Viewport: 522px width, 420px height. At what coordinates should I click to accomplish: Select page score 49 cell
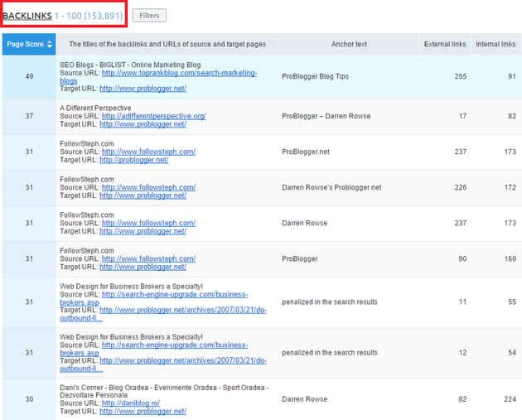[29, 76]
